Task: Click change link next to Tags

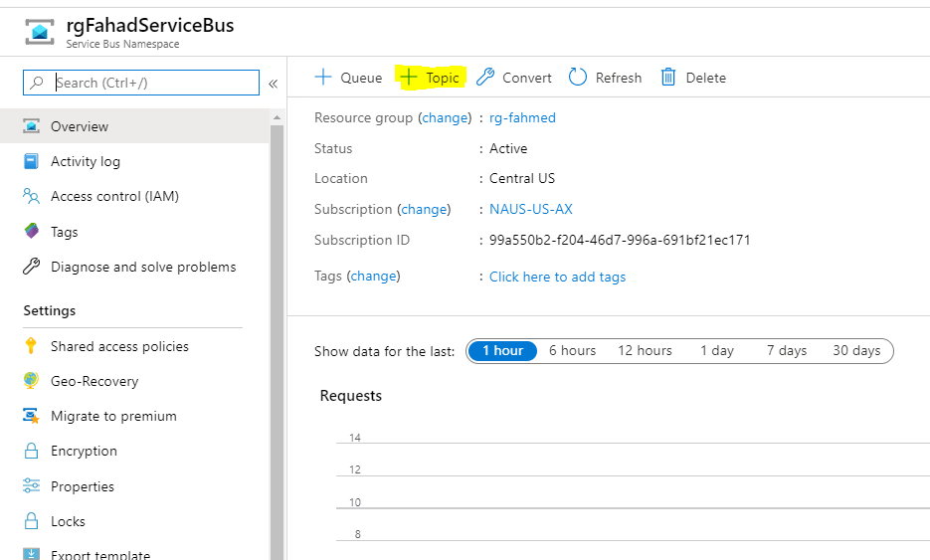Action: click(374, 276)
